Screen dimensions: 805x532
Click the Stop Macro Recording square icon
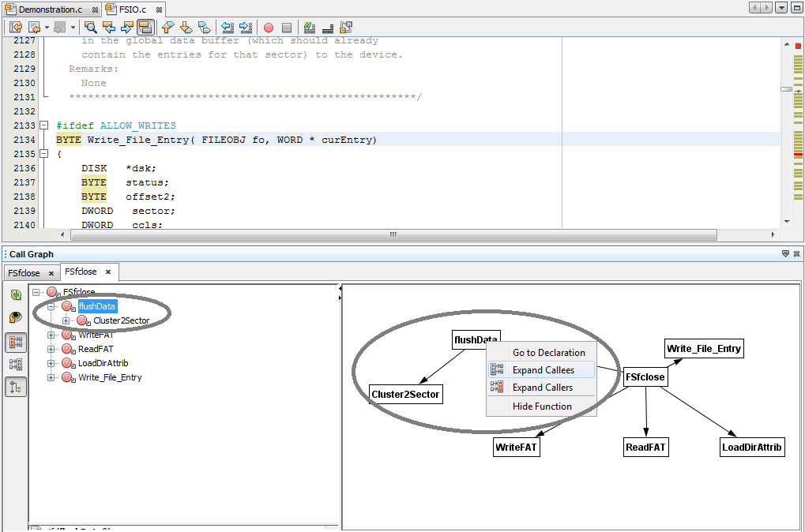[x=287, y=27]
